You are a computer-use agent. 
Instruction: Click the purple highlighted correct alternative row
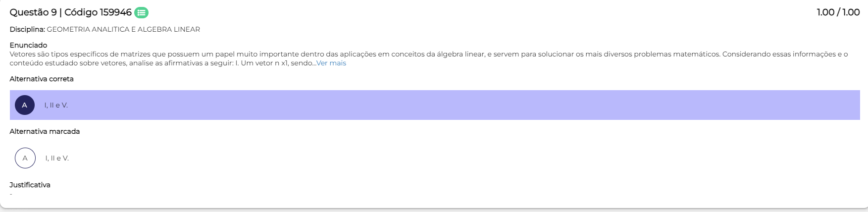(x=446, y=105)
